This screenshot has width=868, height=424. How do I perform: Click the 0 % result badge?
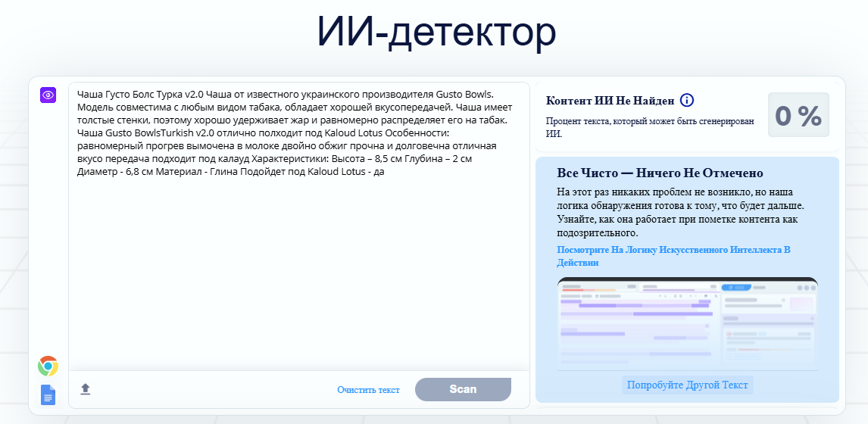point(798,115)
